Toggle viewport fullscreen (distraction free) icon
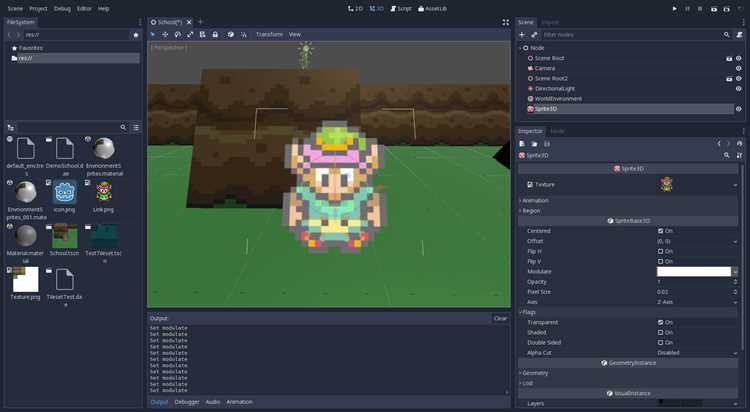This screenshot has height=412, width=750. pyautogui.click(x=506, y=22)
